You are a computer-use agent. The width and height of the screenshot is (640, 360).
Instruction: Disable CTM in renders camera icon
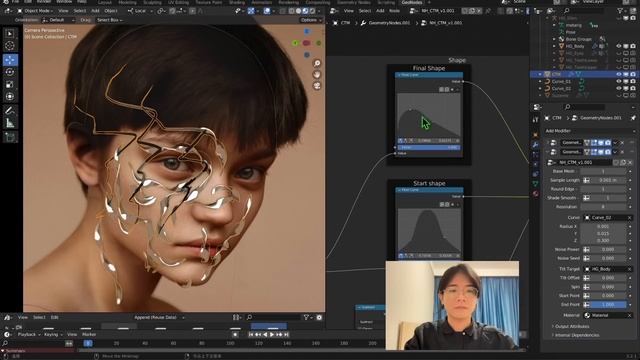(x=633, y=74)
